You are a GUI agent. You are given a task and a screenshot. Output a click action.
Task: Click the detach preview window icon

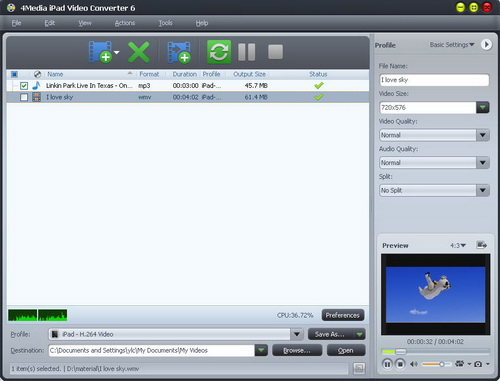481,245
